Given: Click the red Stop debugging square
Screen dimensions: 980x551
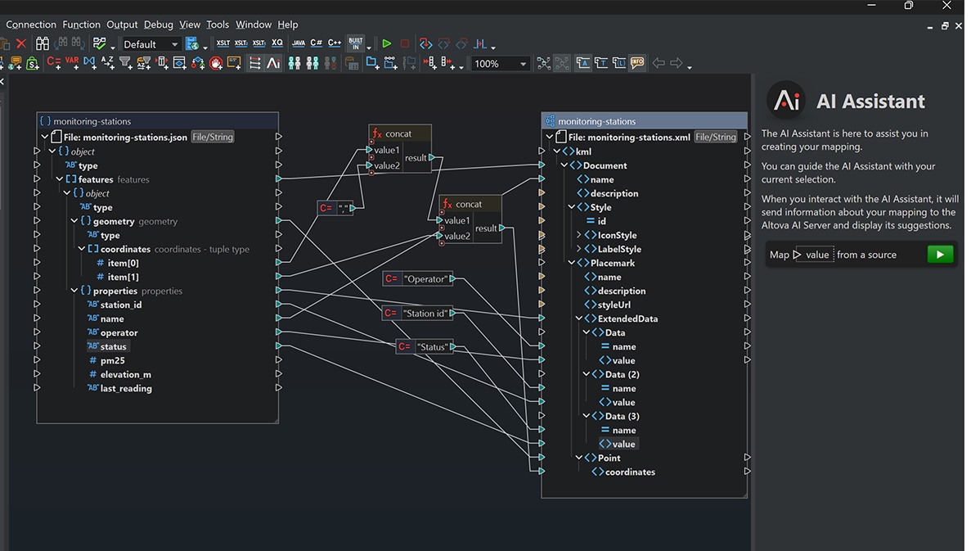Looking at the screenshot, I should click(x=405, y=43).
